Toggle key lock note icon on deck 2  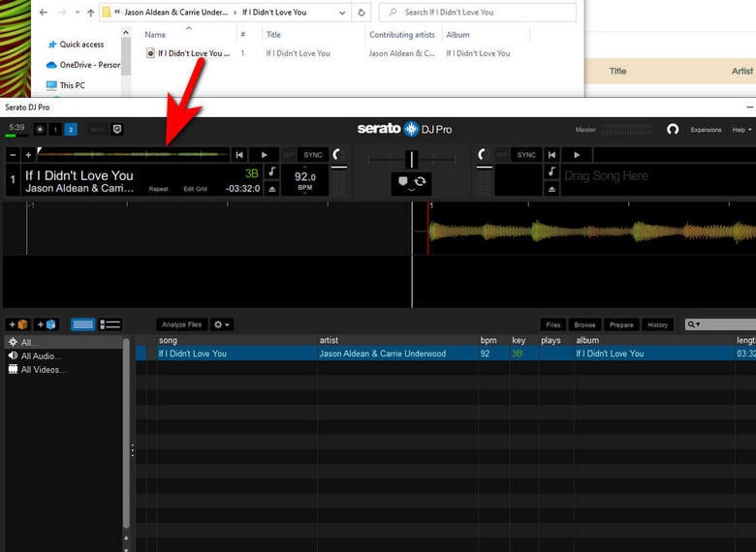[x=552, y=171]
